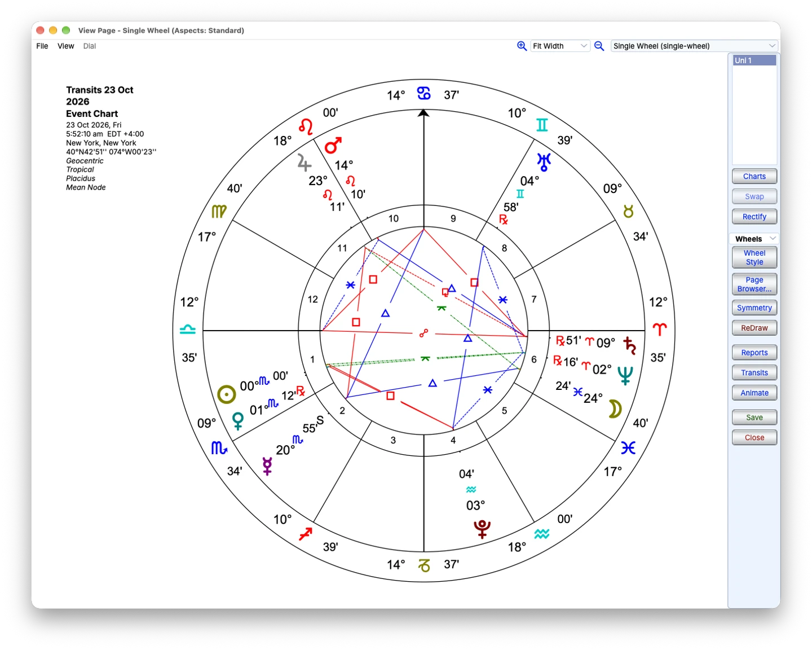812x650 pixels.
Task: Click the Capricorn sign at chart bottom
Action: coord(424,565)
